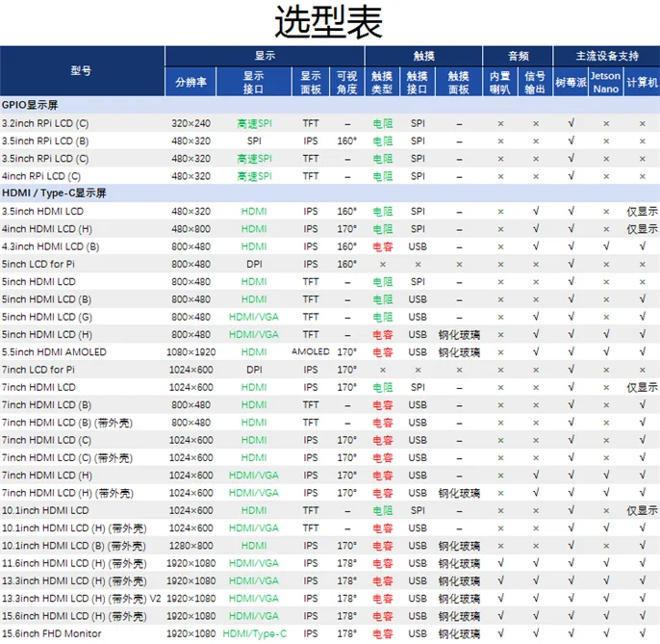Screen dimensions: 660x644
Task: Click the 3.2inch RPi LCD (C) model
Action: 45,123
